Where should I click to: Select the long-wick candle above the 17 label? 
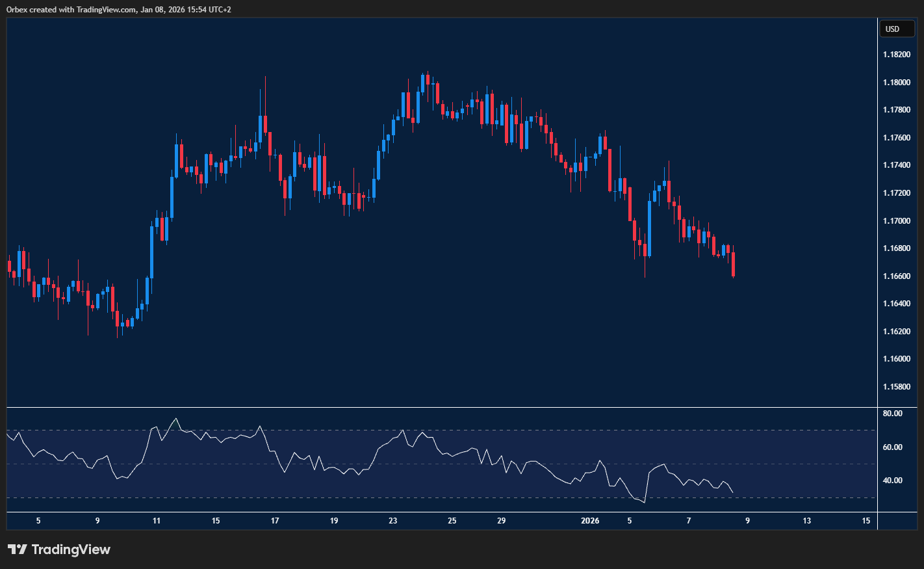click(264, 117)
